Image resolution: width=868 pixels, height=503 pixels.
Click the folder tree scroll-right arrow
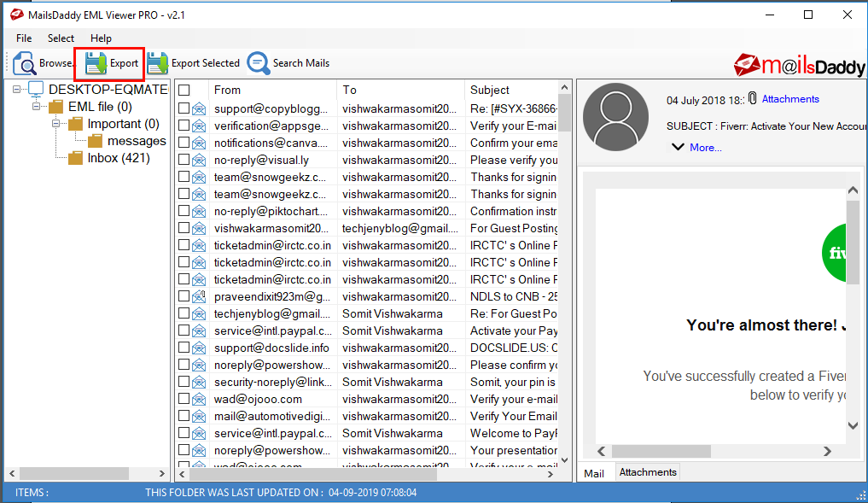click(161, 474)
